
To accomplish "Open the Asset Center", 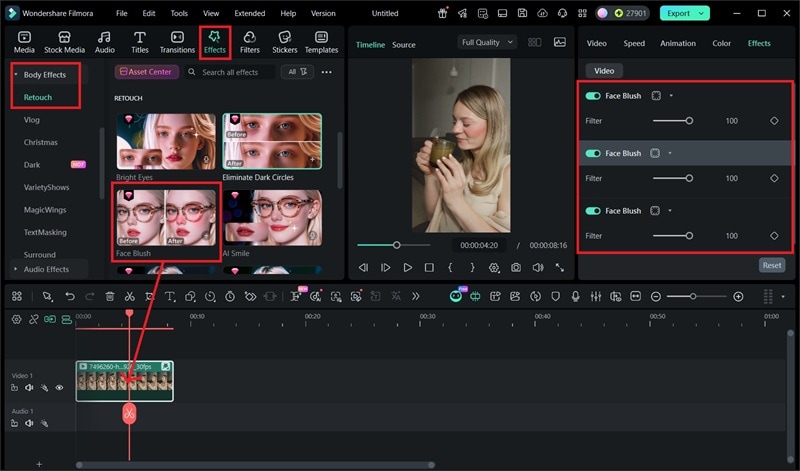I will coord(148,72).
